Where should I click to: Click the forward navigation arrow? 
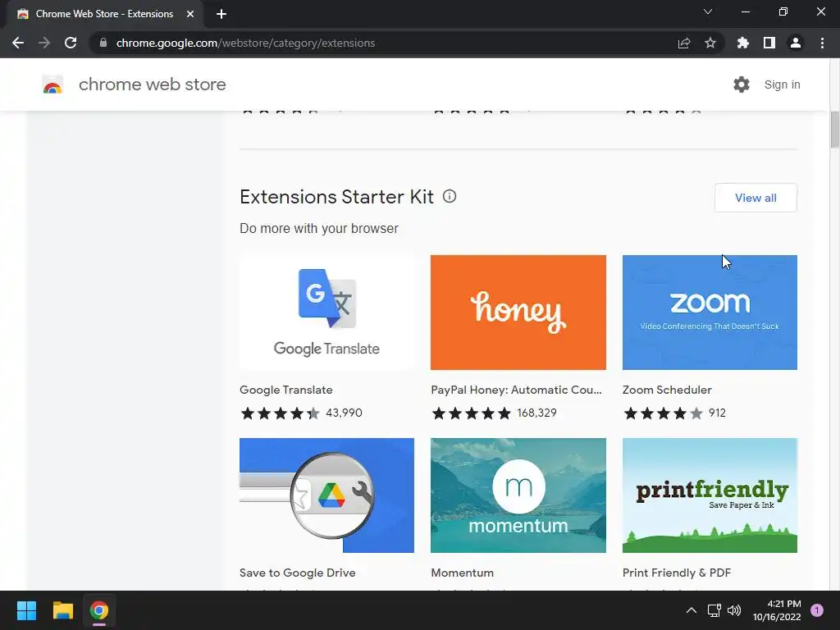click(44, 43)
